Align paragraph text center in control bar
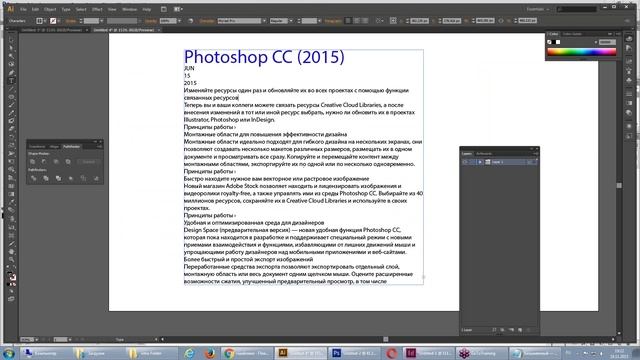Image resolution: width=640 pixels, height=360 pixels. 356,20
